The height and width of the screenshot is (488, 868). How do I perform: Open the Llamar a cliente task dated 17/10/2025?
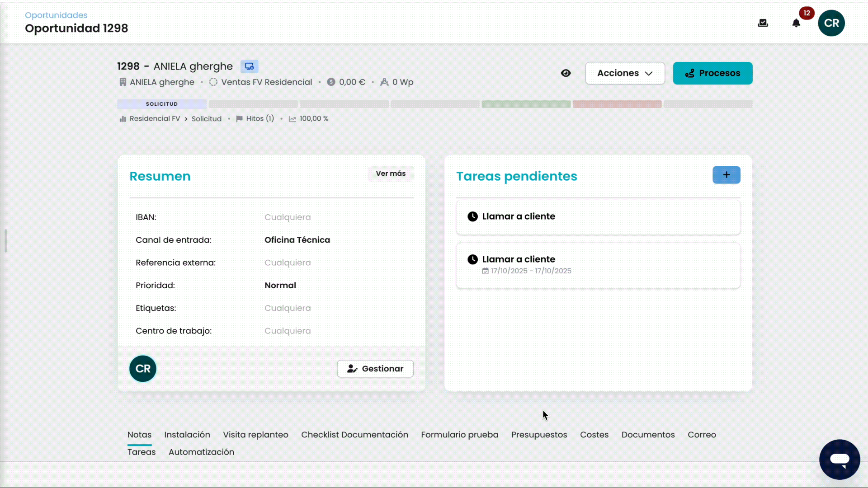pyautogui.click(x=598, y=266)
